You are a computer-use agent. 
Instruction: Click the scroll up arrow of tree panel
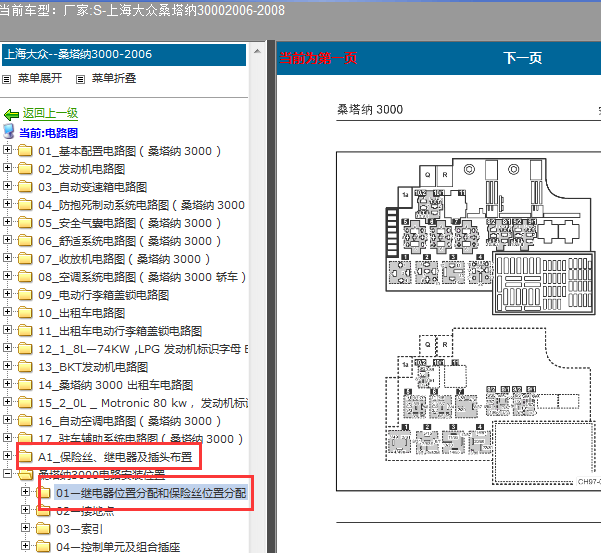[x=258, y=51]
